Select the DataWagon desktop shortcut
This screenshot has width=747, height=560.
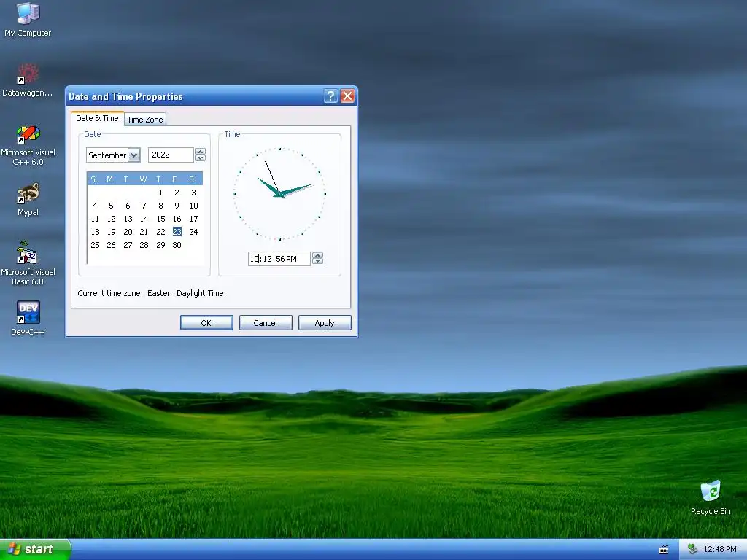28,80
